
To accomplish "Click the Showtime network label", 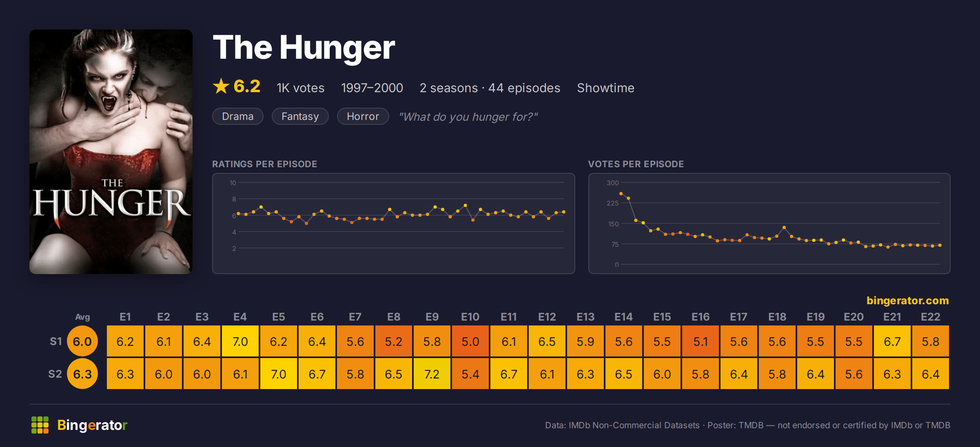I will tap(606, 88).
